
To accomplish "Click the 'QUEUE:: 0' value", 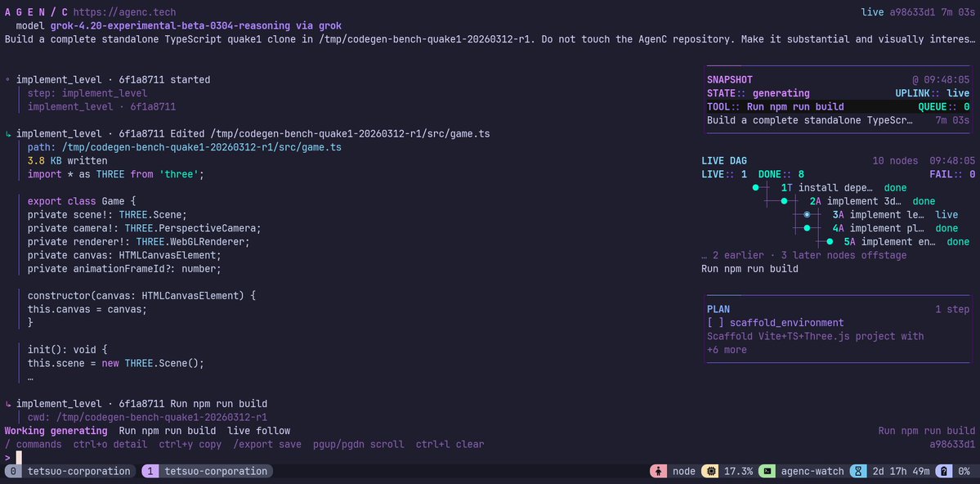I will tap(944, 107).
